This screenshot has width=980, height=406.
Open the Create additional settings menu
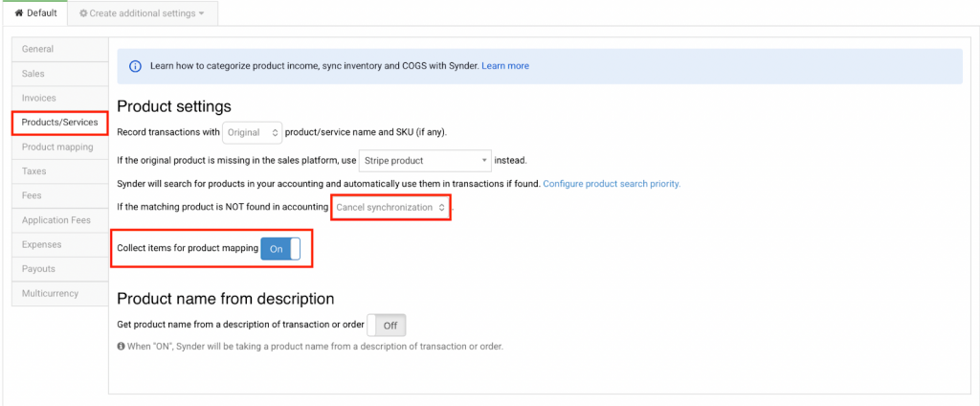pyautogui.click(x=142, y=13)
